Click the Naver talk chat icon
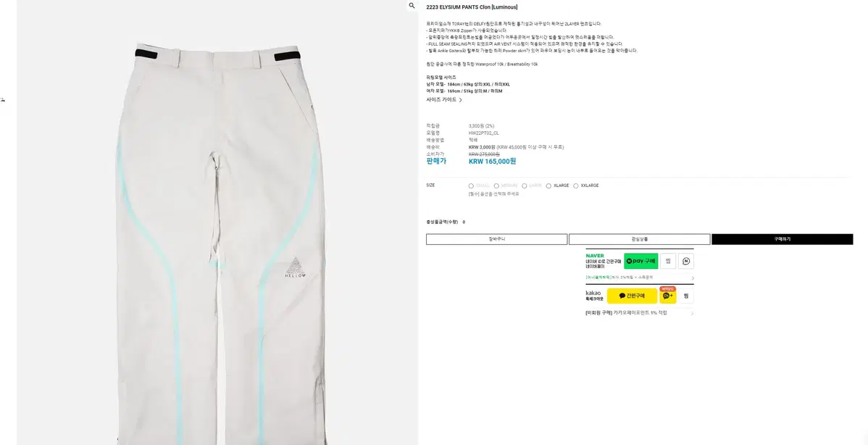This screenshot has height=445, width=868. [686, 261]
